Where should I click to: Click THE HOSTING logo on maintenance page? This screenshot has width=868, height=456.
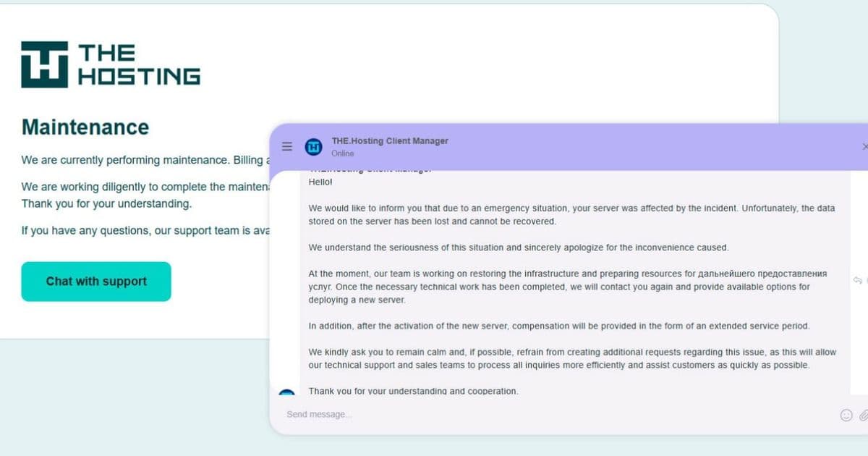click(x=111, y=64)
